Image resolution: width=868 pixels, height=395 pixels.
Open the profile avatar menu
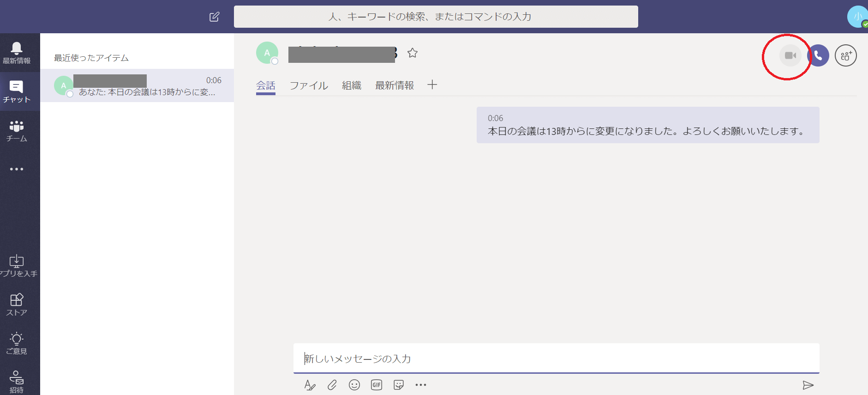(x=857, y=17)
